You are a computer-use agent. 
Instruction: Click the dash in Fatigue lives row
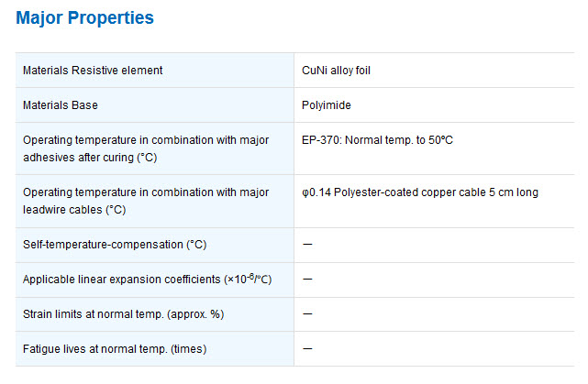307,348
